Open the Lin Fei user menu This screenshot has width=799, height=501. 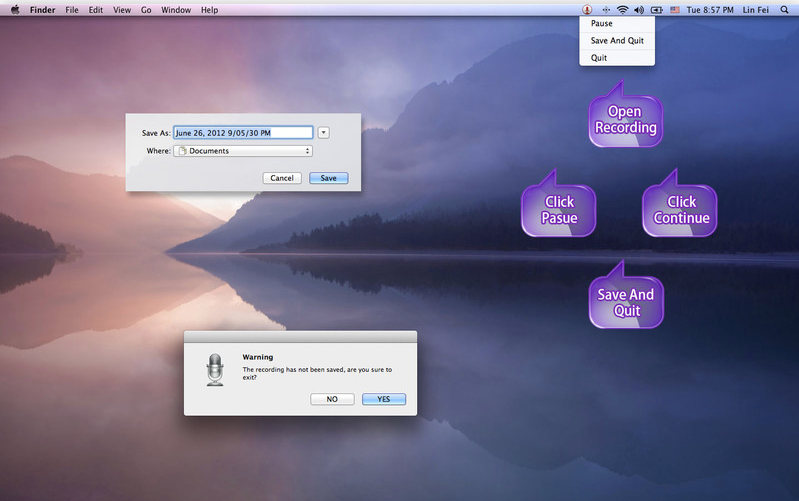[x=755, y=9]
